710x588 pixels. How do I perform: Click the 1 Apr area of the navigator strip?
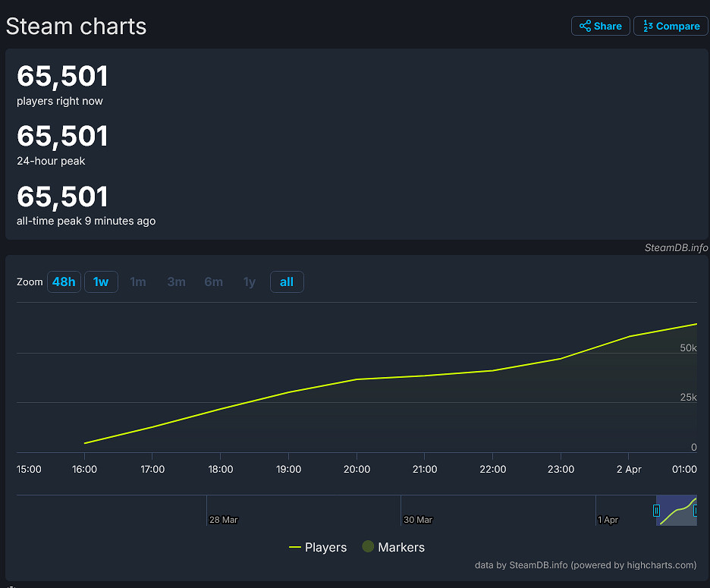pos(608,520)
